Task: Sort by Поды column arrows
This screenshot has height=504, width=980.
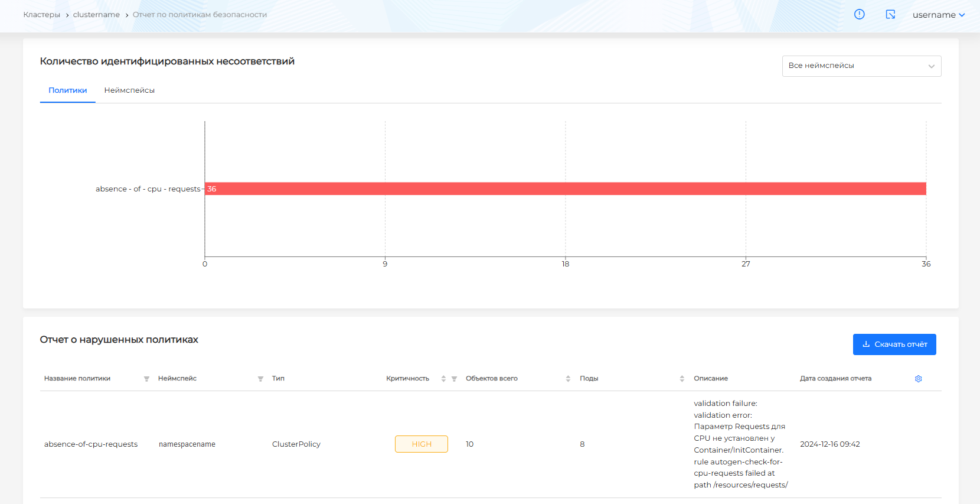Action: (x=682, y=379)
